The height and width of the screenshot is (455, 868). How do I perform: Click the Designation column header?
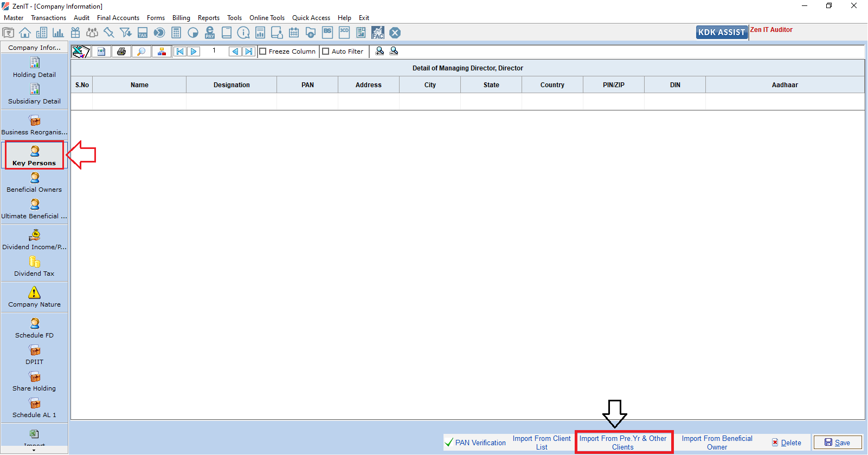[232, 85]
